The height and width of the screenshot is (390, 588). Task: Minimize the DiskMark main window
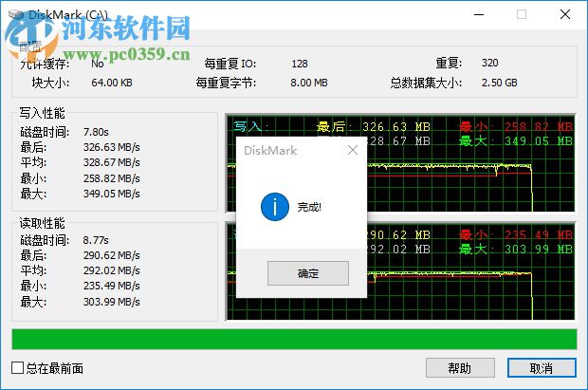(479, 14)
